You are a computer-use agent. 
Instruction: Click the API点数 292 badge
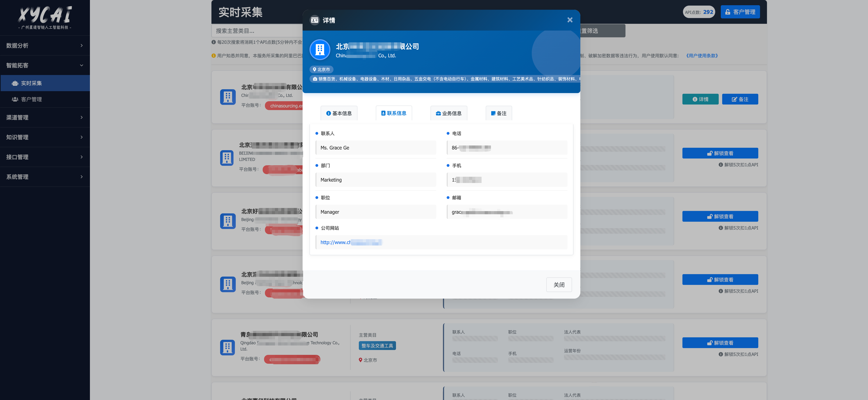(699, 12)
